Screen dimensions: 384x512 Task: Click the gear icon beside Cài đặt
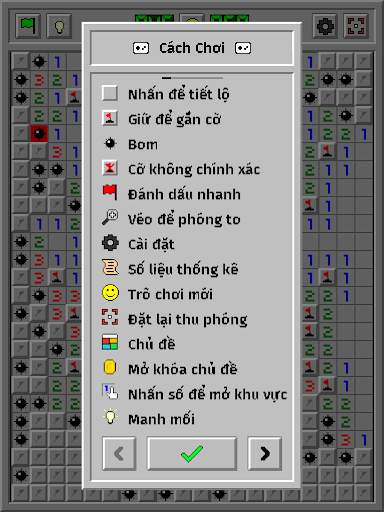110,242
